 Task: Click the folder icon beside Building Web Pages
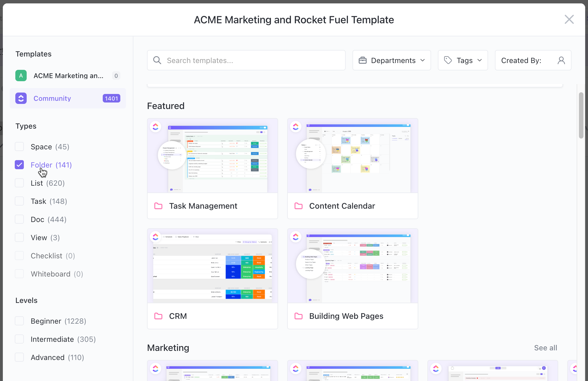[x=299, y=316]
